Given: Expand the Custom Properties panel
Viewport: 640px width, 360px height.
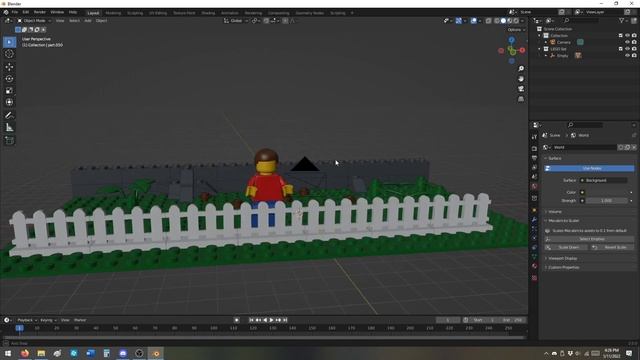Looking at the screenshot, I should 563,267.
